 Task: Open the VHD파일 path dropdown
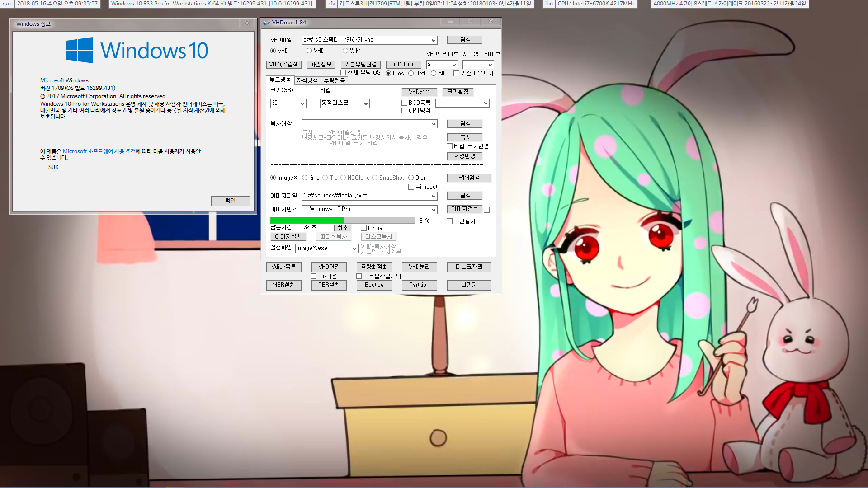point(434,40)
